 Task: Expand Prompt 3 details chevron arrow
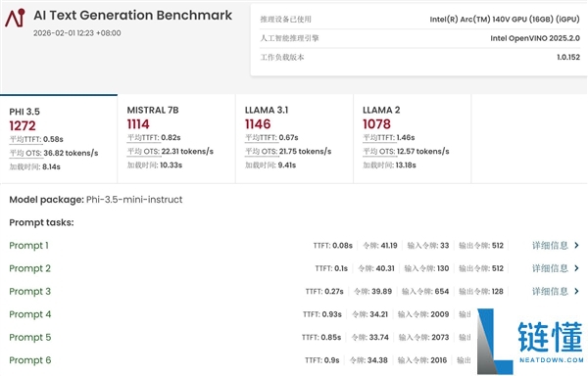[x=577, y=291]
